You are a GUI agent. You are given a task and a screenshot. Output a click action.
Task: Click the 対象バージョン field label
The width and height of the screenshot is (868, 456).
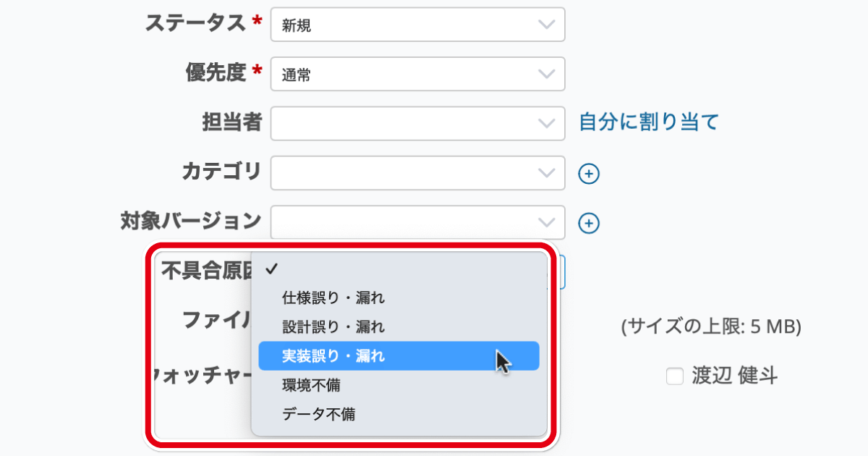pos(190,221)
